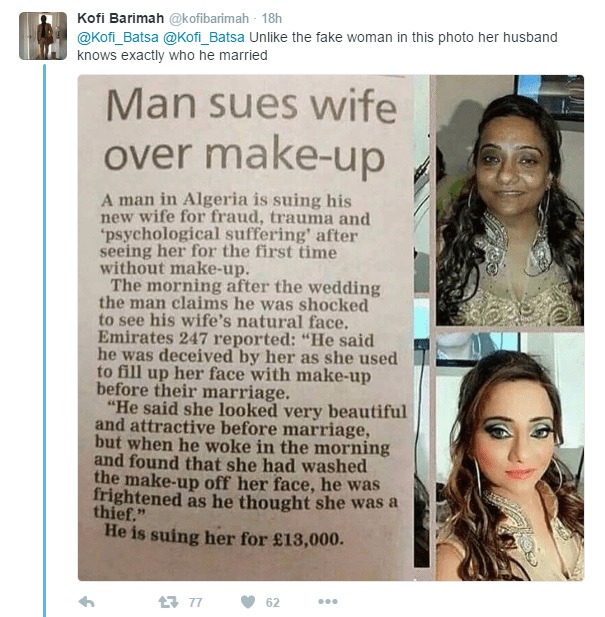
Task: Click the blue vertical thread line
Action: click(44, 340)
